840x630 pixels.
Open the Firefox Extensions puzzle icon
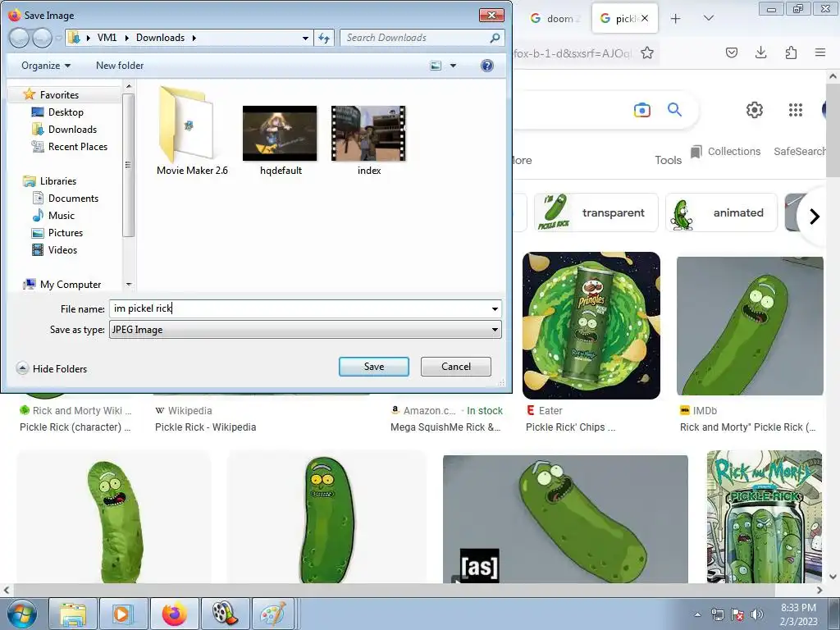tap(791, 52)
